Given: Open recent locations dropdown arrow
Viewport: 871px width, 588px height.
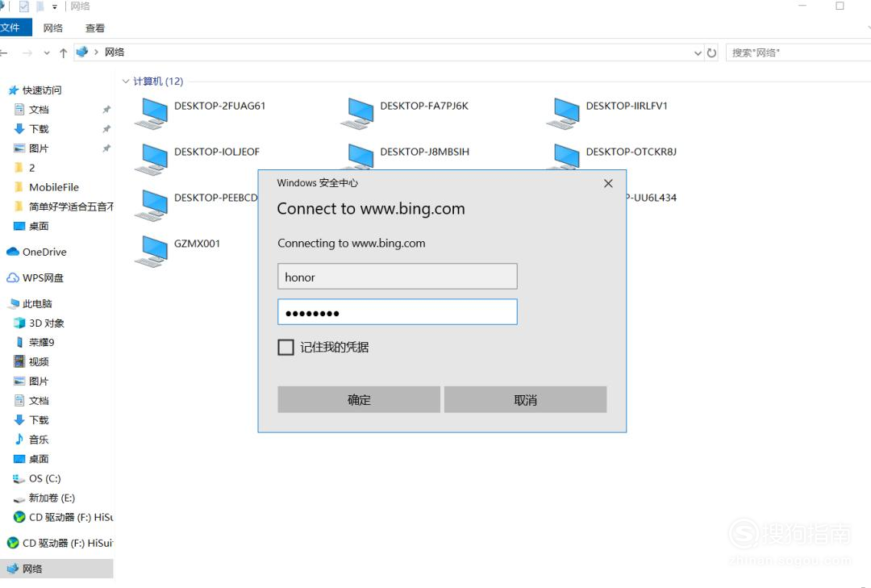Looking at the screenshot, I should click(47, 52).
